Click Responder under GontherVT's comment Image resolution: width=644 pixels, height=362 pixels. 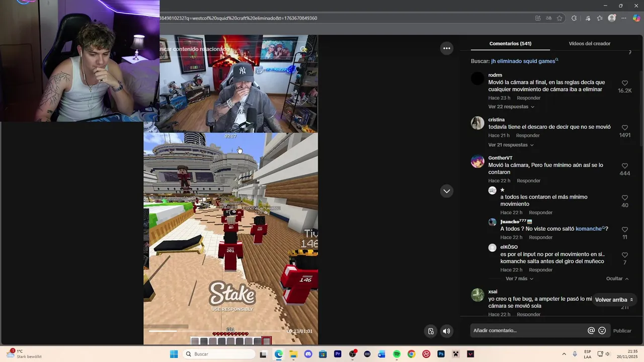click(x=528, y=181)
